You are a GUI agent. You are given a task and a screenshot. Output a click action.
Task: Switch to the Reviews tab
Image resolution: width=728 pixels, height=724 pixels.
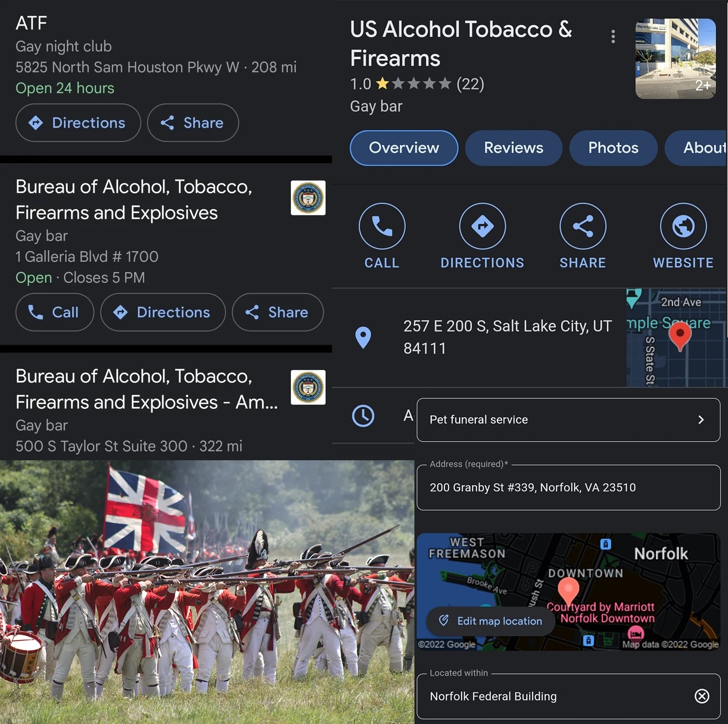coord(513,148)
